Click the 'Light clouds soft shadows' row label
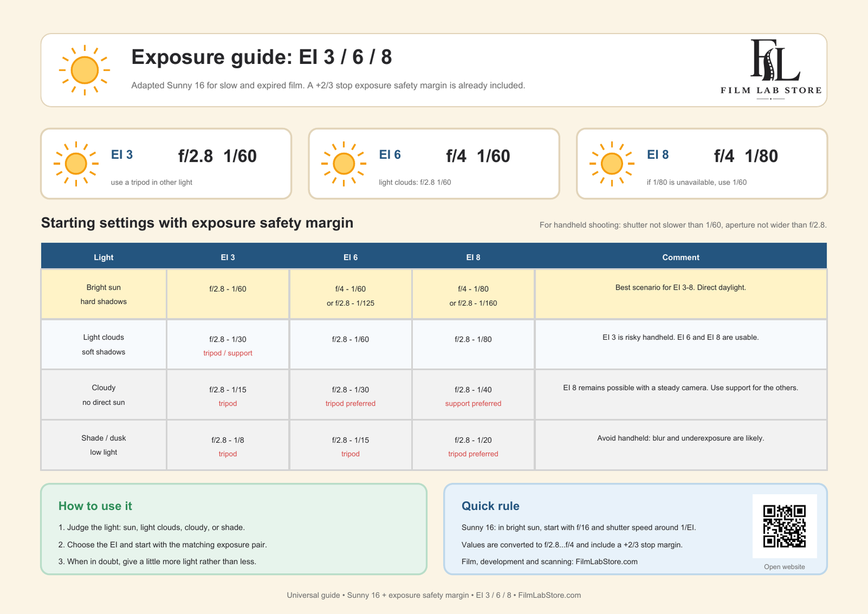The image size is (868, 614). 104,345
